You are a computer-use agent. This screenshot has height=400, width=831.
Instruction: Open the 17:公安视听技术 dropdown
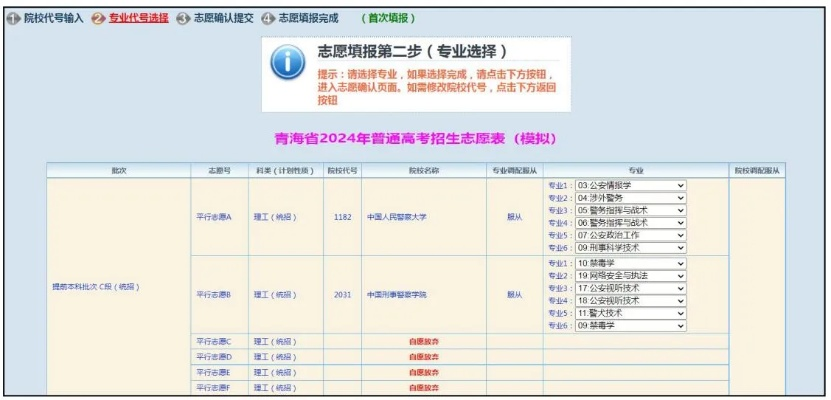[x=631, y=288]
